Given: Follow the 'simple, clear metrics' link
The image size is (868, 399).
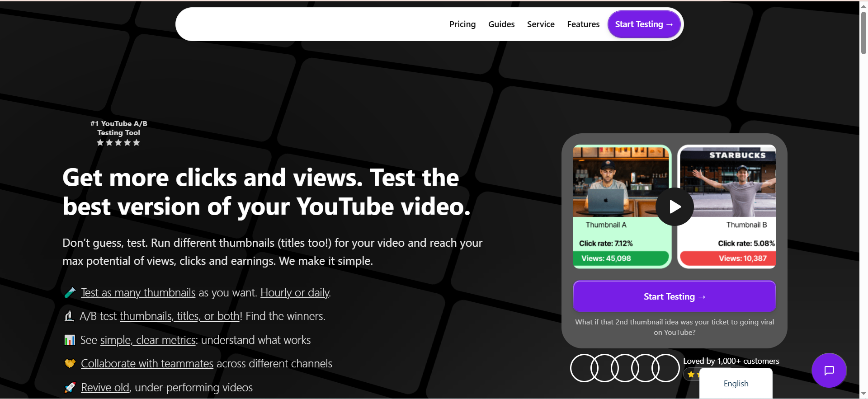Looking at the screenshot, I should (148, 340).
